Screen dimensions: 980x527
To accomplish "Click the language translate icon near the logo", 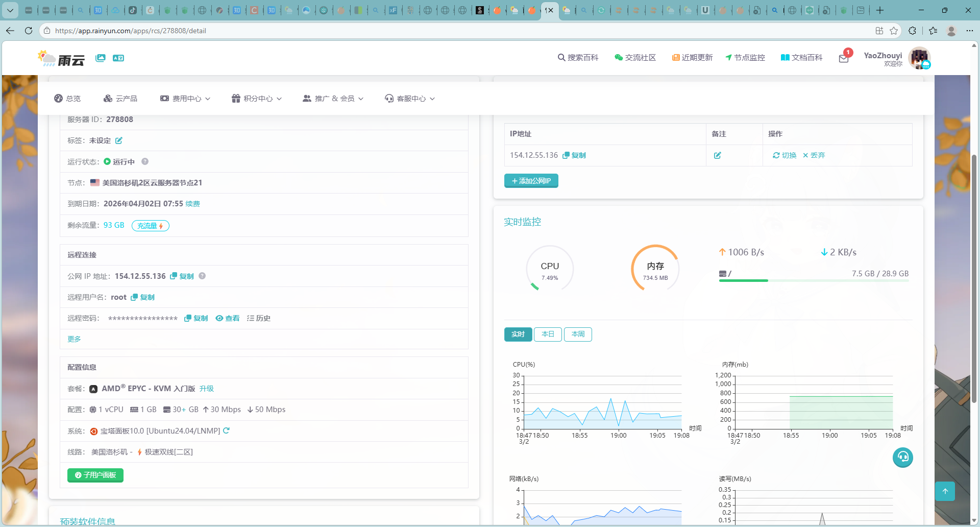I will [118, 58].
